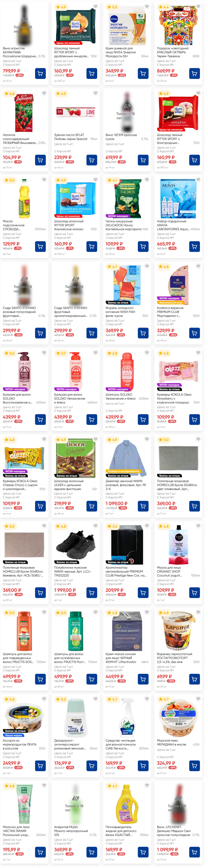Toggle favorite on Garnier Mineral deodorant
The height and width of the screenshot is (868, 208).
point(96,699)
